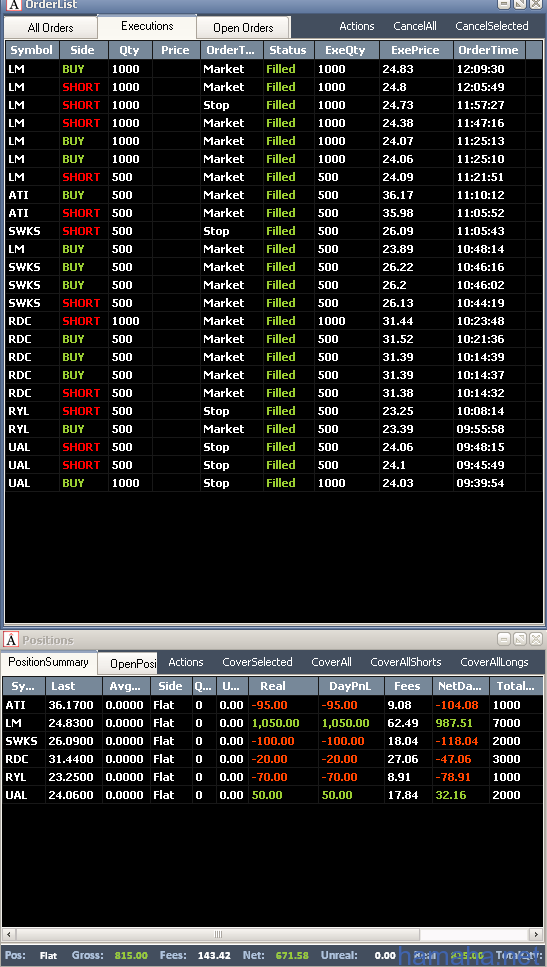The height and width of the screenshot is (967, 547).
Task: Click CoverSelected in Positions panel
Action: pyautogui.click(x=257, y=662)
